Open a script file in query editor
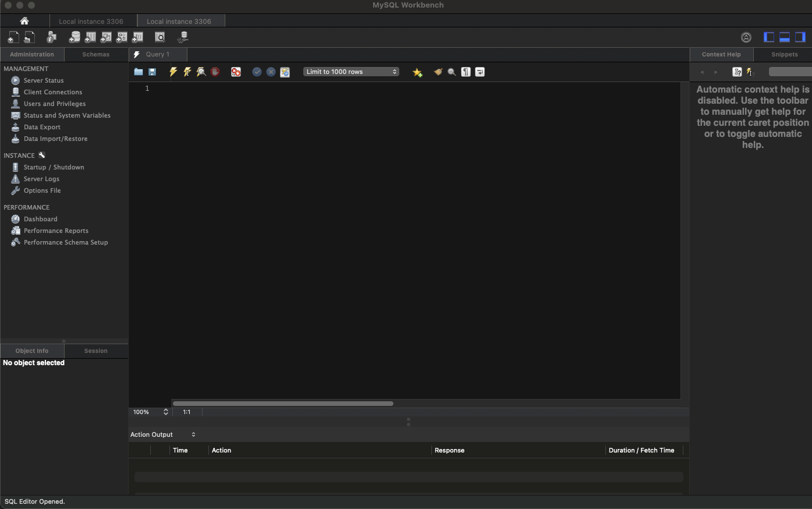This screenshot has height=509, width=812. click(138, 72)
